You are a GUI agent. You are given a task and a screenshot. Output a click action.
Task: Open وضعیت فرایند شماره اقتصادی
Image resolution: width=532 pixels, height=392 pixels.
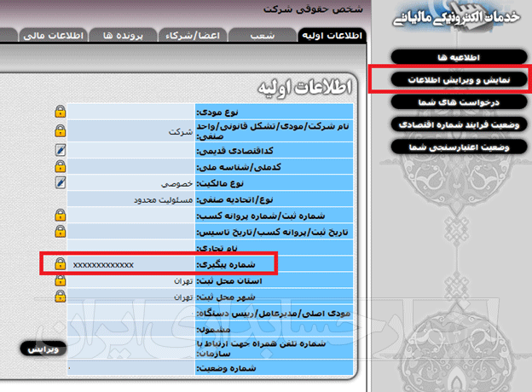point(459,124)
